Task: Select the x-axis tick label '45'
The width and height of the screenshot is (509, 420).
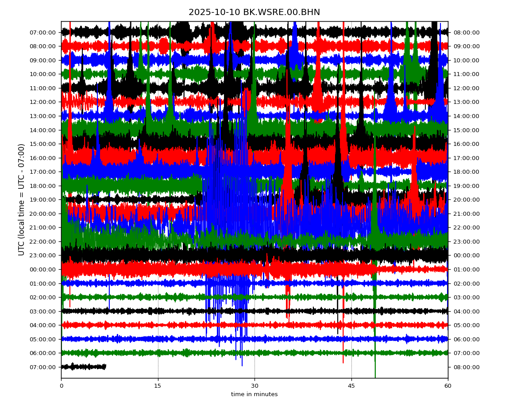Action: pyautogui.click(x=351, y=386)
